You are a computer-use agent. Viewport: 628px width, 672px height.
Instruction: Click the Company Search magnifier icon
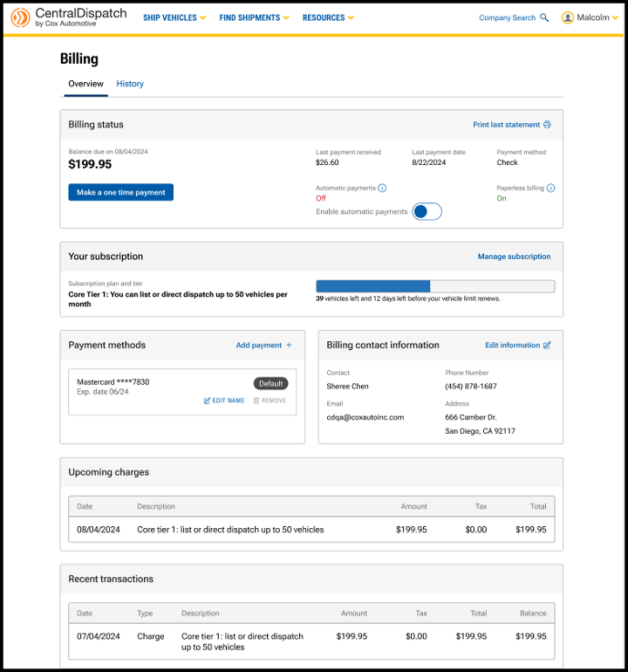545,17
